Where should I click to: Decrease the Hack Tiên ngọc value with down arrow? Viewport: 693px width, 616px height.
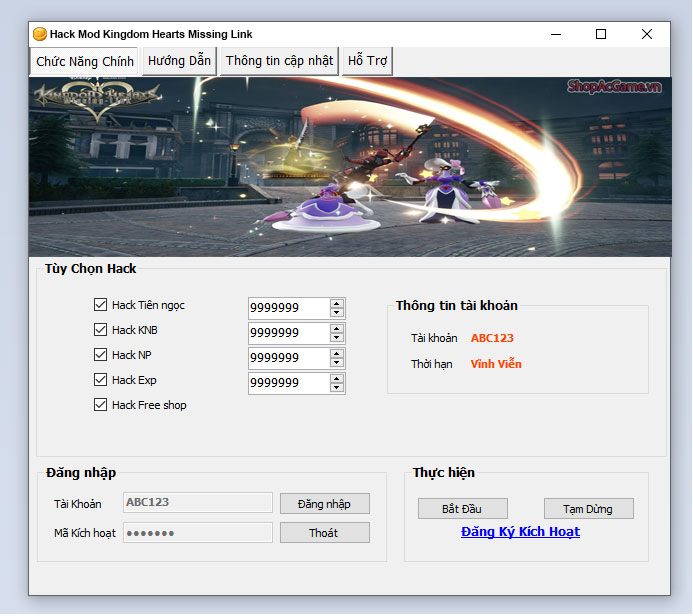pyautogui.click(x=337, y=312)
